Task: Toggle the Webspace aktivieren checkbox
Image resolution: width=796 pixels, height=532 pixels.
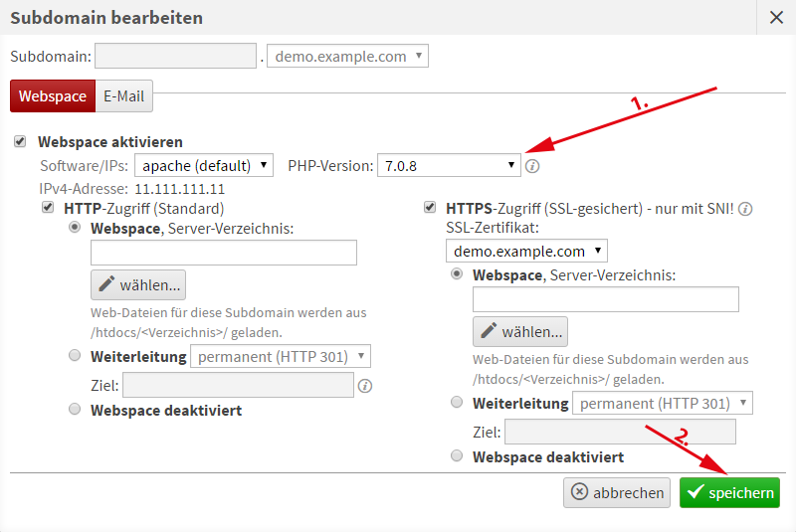Action: coord(21,142)
